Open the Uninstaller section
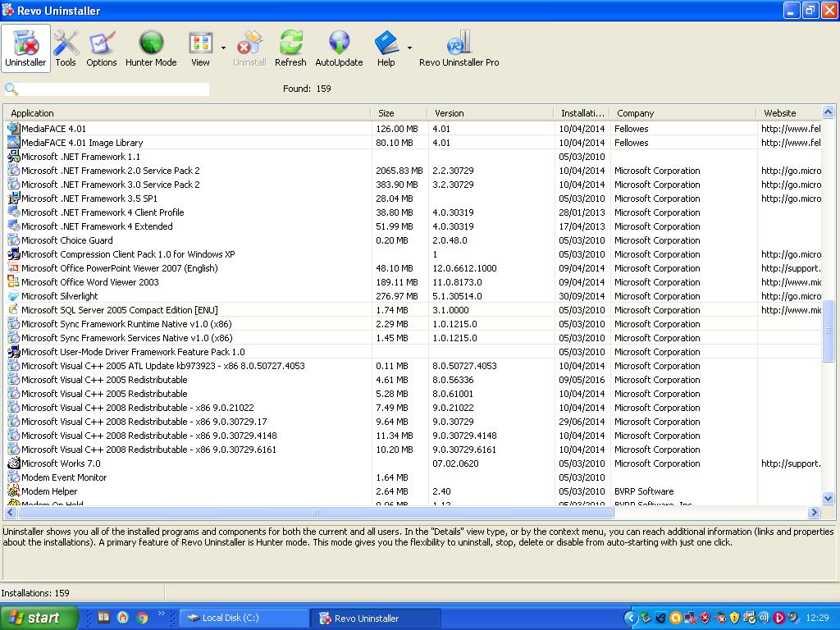The width and height of the screenshot is (840, 630). [25, 48]
